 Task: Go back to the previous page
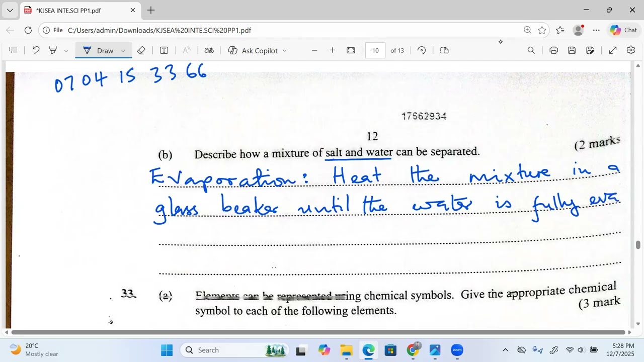(x=10, y=30)
